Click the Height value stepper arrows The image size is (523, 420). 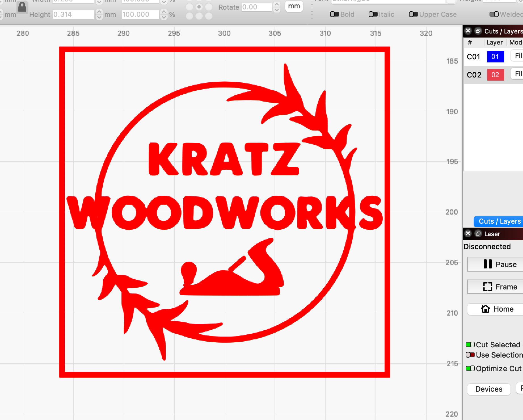coord(99,14)
